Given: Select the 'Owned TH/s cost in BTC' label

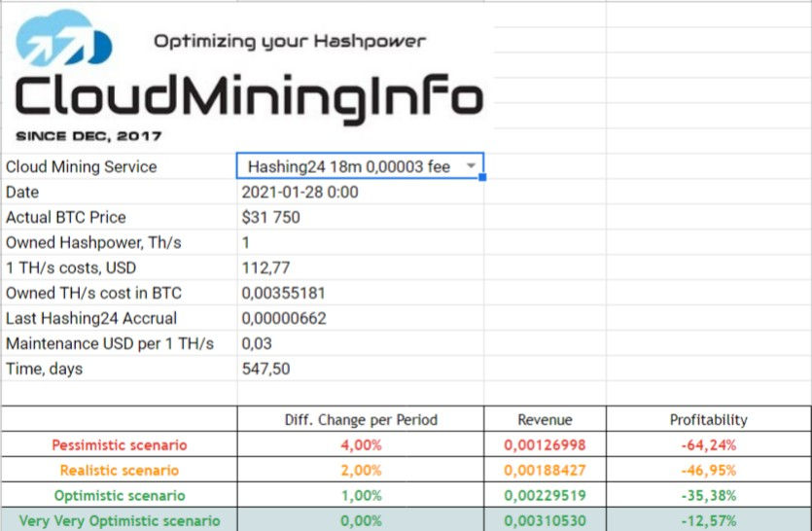Looking at the screenshot, I should click(x=93, y=293).
